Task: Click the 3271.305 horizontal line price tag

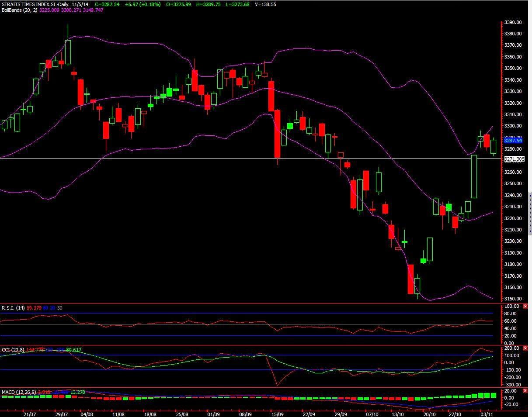Action: pos(514,159)
